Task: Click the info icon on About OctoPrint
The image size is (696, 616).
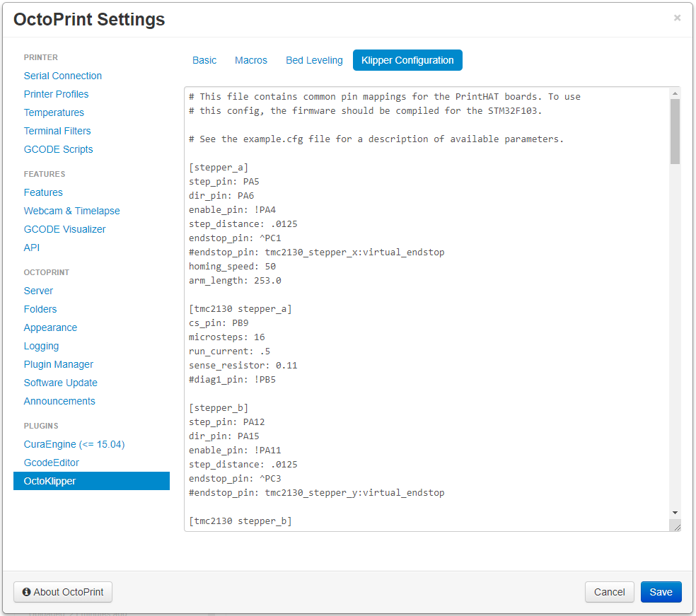Action: pos(27,592)
